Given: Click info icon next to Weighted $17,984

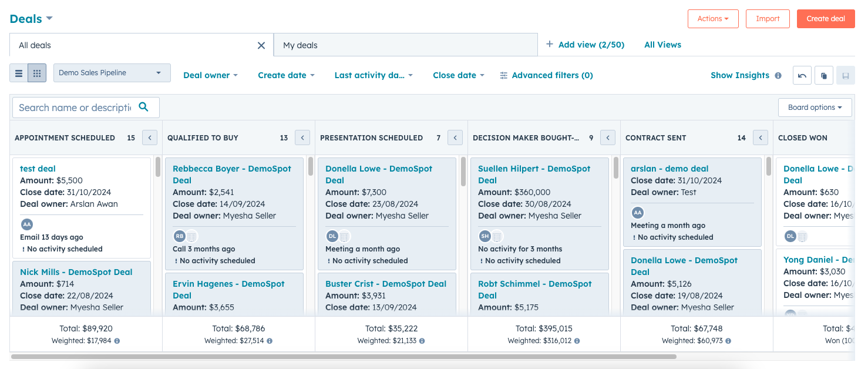Looking at the screenshot, I should pyautogui.click(x=117, y=341).
